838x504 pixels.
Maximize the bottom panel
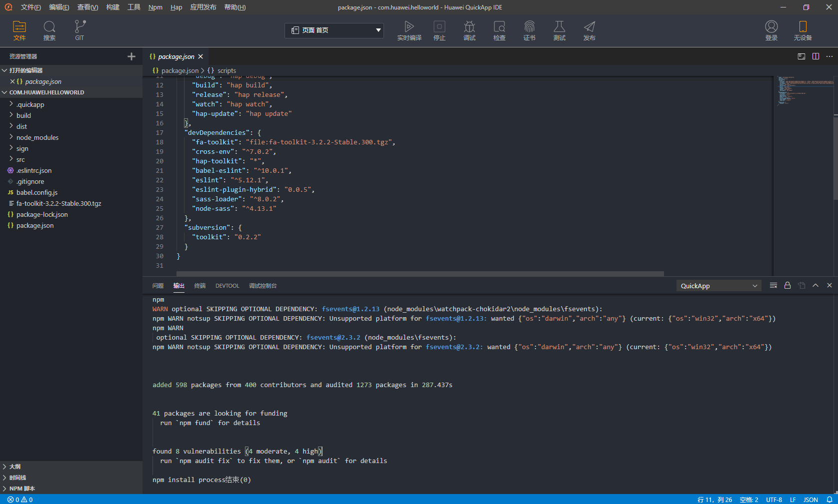815,286
